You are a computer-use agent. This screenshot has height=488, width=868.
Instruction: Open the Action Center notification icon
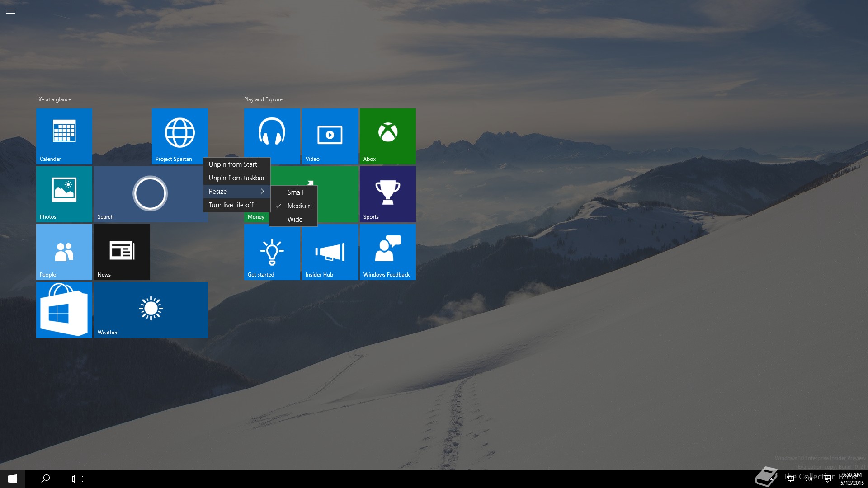(827, 479)
